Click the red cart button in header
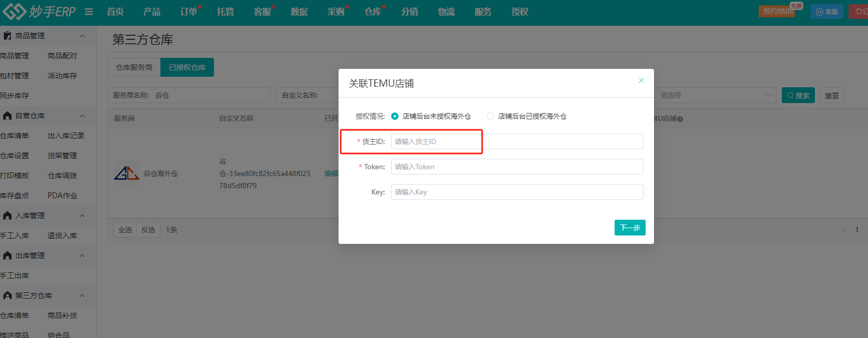868x338 pixels. [859, 12]
